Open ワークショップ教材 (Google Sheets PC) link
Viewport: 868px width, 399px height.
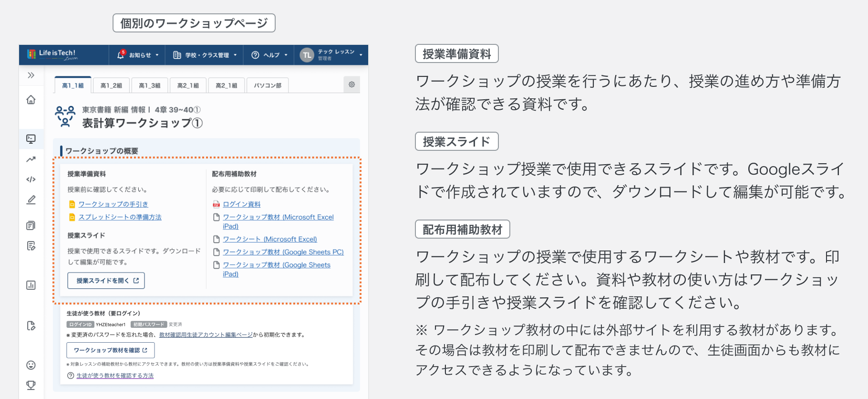click(283, 252)
